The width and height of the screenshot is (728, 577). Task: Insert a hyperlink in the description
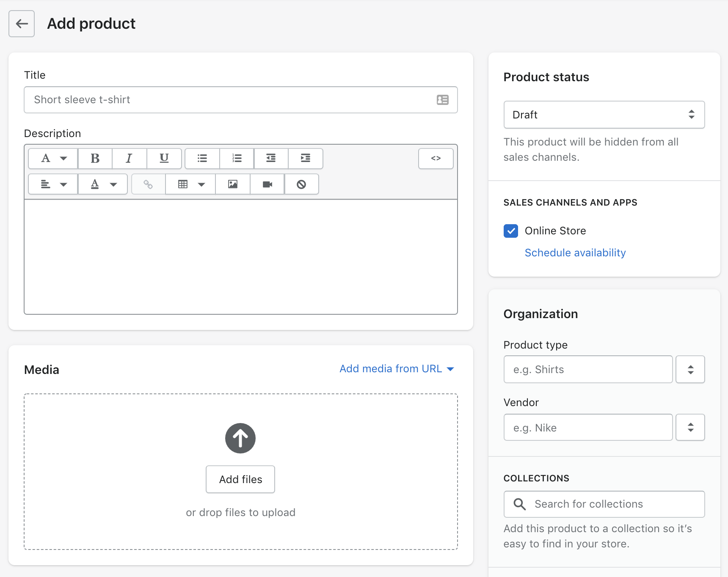click(148, 184)
